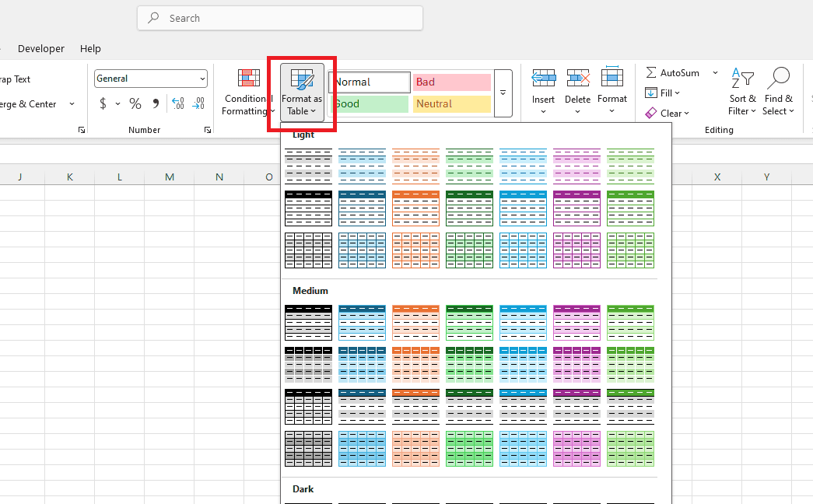Open Number group dialog launcher
Image resolution: width=813 pixels, height=504 pixels.
[x=208, y=130]
